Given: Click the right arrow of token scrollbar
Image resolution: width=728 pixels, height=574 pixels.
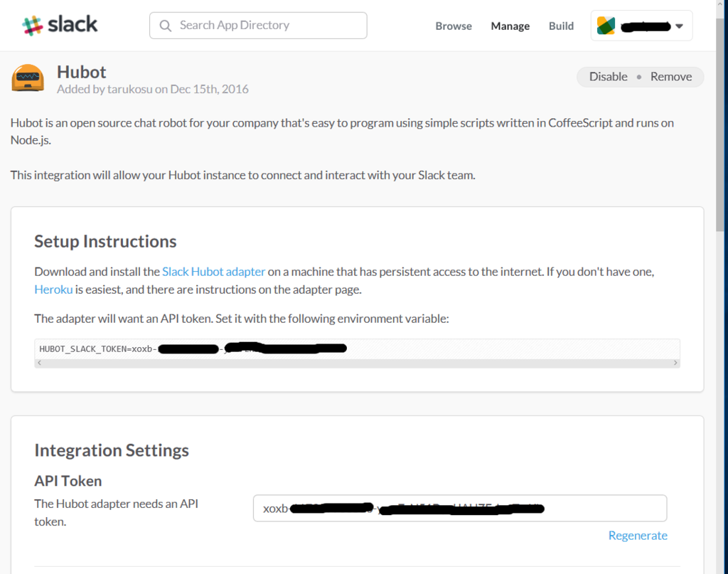Looking at the screenshot, I should (x=675, y=363).
